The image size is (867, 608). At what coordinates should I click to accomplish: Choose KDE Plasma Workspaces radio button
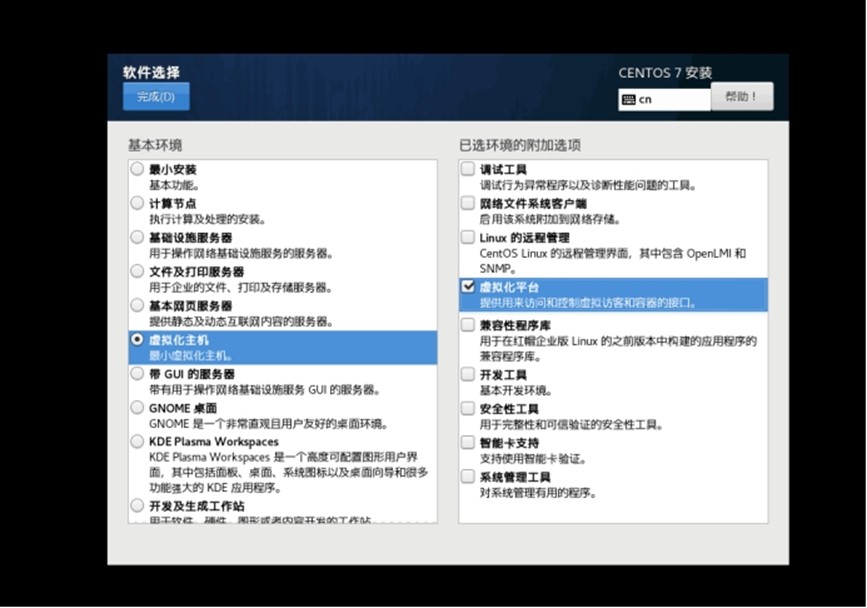(x=137, y=442)
